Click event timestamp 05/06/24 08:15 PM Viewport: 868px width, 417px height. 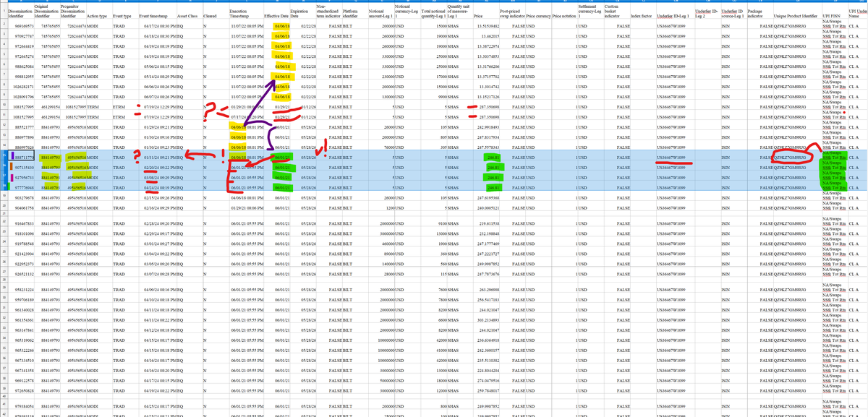(158, 65)
